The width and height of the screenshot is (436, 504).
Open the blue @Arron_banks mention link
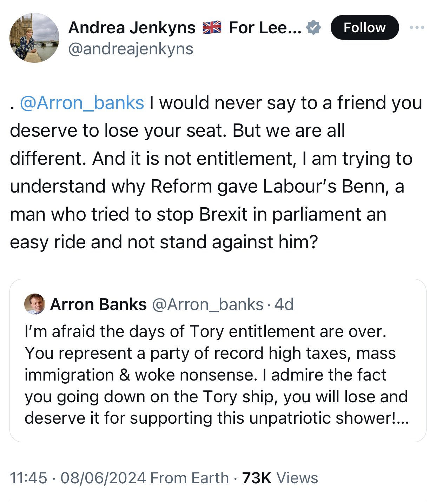(x=82, y=103)
